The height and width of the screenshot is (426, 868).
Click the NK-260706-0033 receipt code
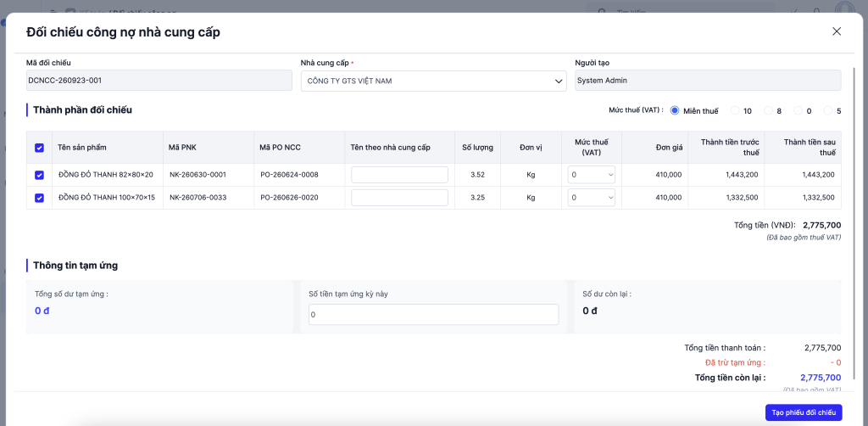pos(198,197)
